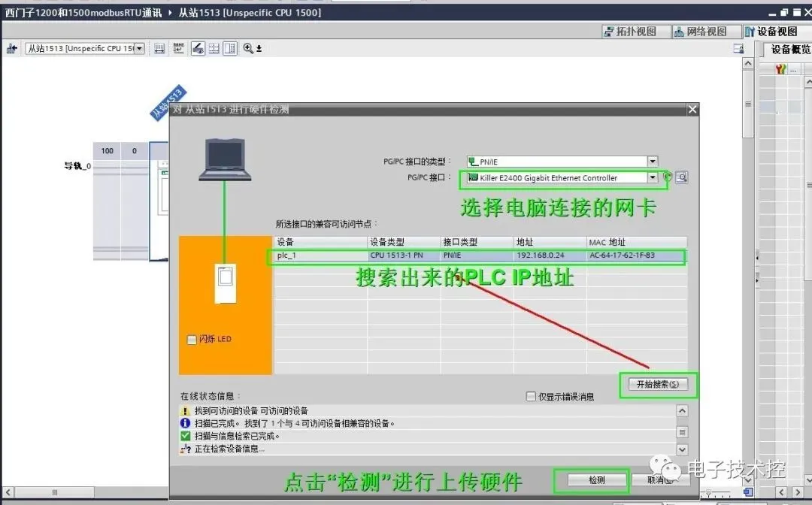812x505 pixels.
Task: Click the editor vertical scrollbar up arrow
Action: click(748, 64)
